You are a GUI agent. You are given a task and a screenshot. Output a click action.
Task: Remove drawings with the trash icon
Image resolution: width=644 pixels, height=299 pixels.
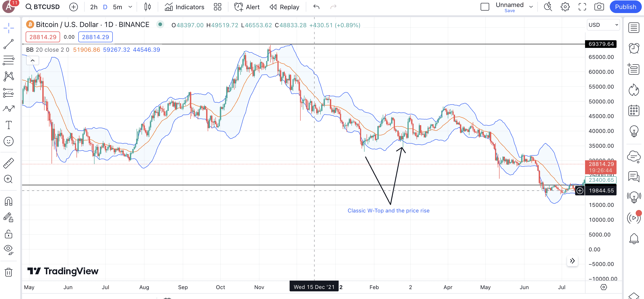(x=9, y=272)
